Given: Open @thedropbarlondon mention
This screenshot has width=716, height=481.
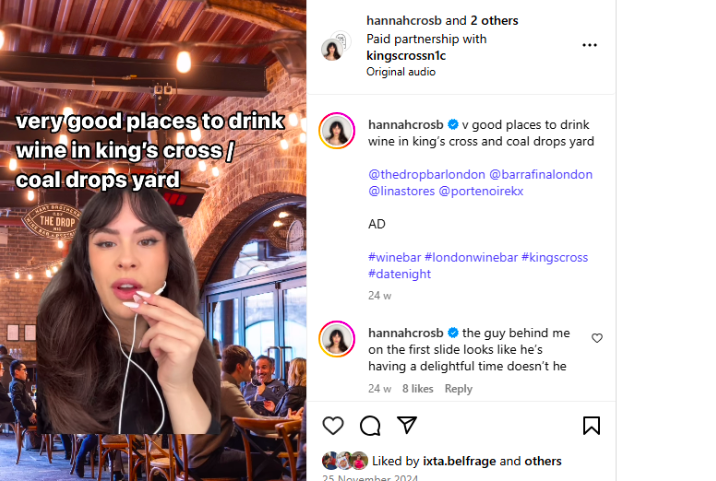Looking at the screenshot, I should pyautogui.click(x=425, y=174).
